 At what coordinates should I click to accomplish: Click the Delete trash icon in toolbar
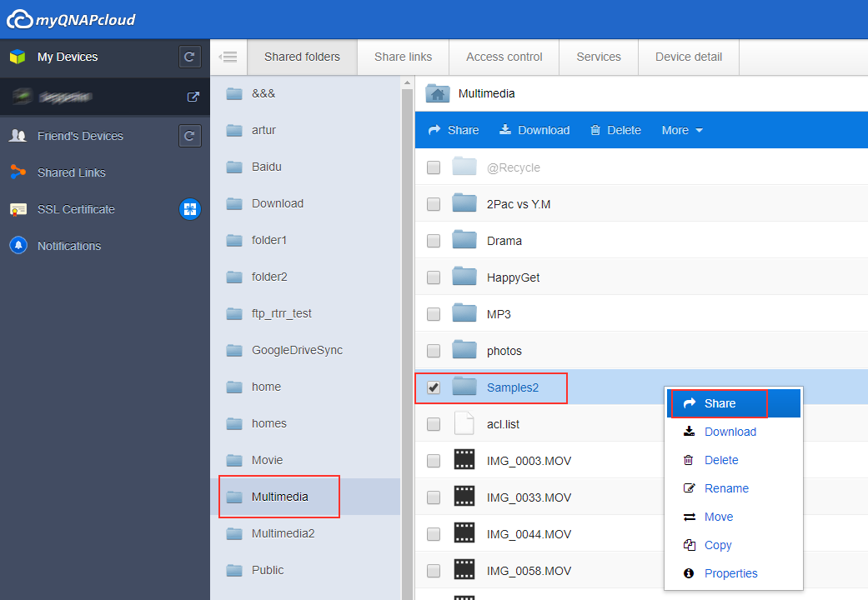tap(595, 130)
